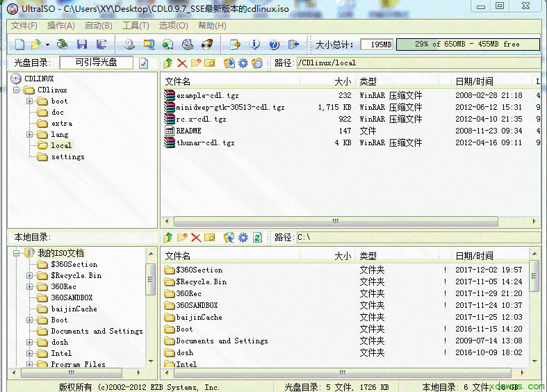Click the gear icon in local pane toolbar
547x392 pixels.
[x=243, y=238]
